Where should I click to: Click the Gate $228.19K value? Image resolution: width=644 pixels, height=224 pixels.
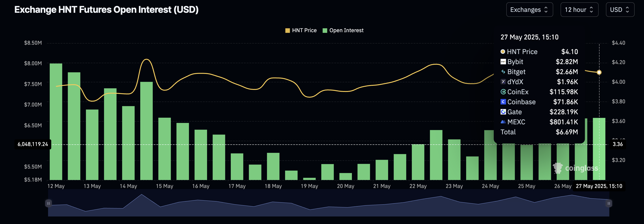(x=564, y=112)
